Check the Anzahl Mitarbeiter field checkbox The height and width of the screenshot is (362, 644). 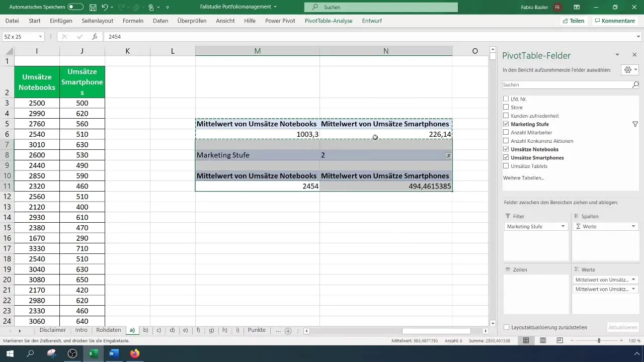coord(506,133)
